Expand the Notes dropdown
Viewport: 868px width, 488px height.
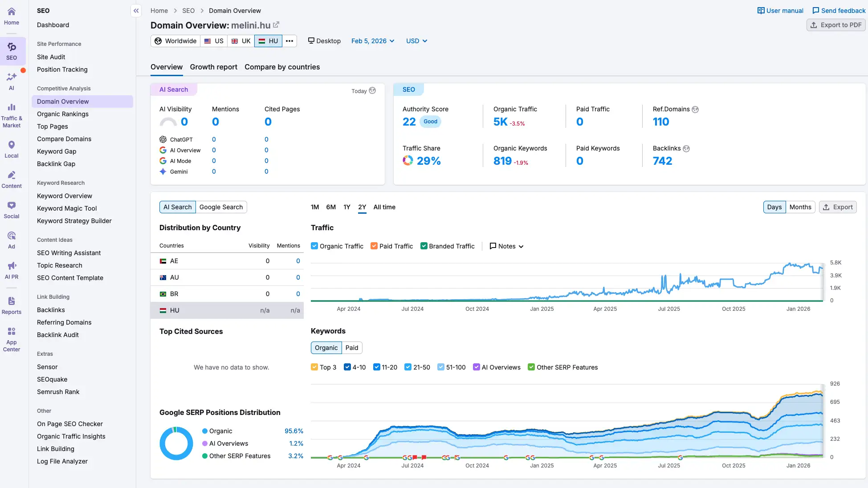tap(506, 246)
